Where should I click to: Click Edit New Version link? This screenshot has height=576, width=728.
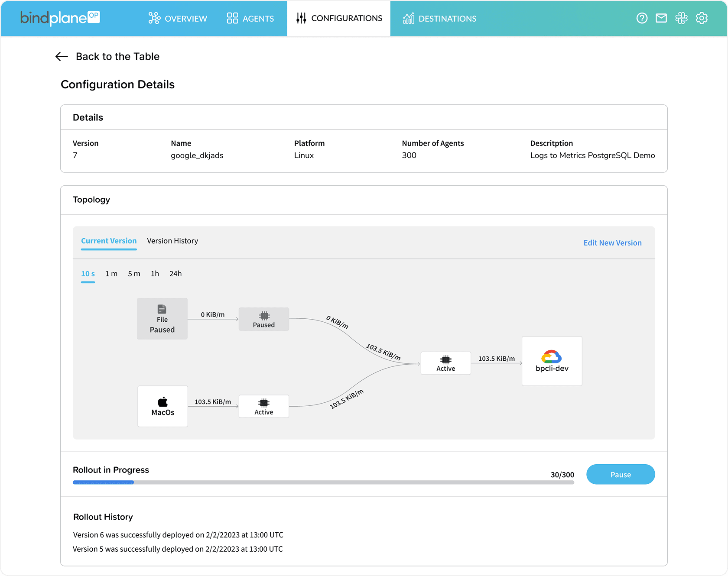[612, 243]
